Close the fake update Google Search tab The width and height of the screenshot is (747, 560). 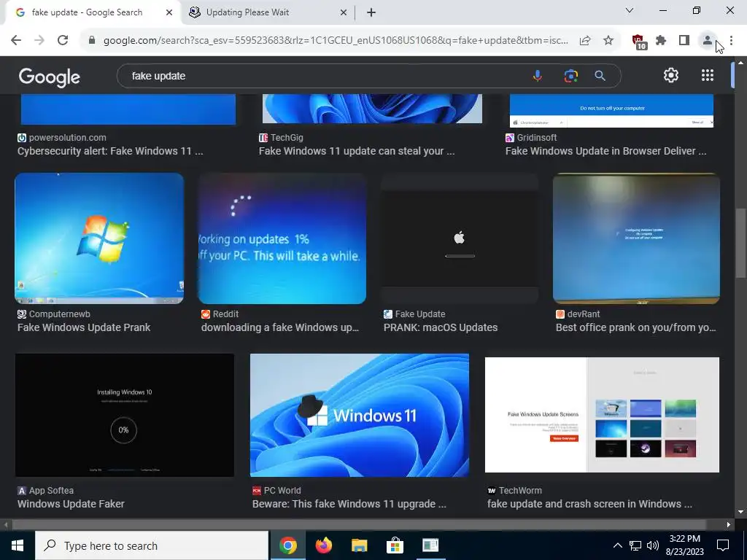point(169,13)
